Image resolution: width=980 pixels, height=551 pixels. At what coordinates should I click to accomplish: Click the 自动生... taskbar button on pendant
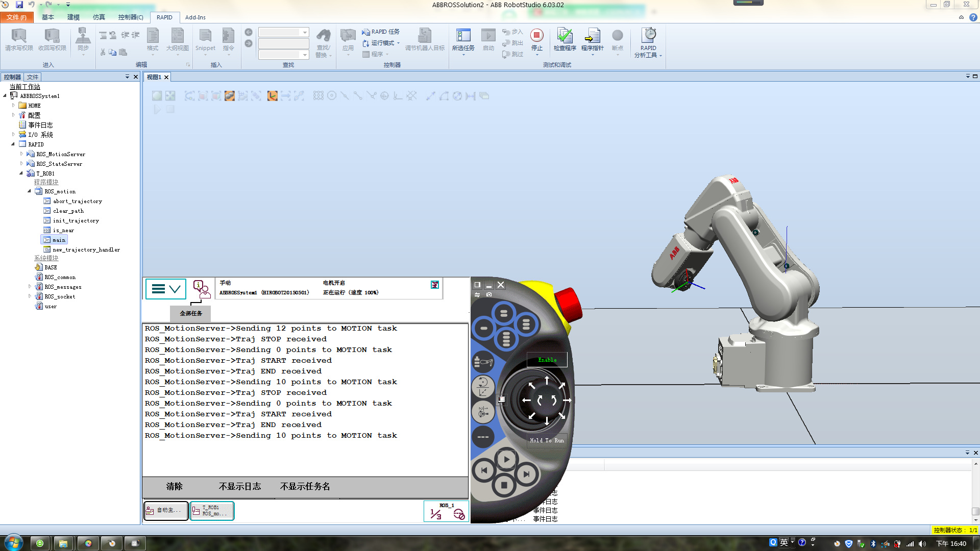(166, 511)
